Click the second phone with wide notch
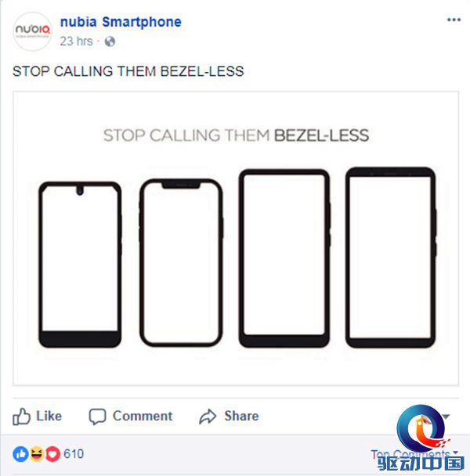 [x=181, y=263]
